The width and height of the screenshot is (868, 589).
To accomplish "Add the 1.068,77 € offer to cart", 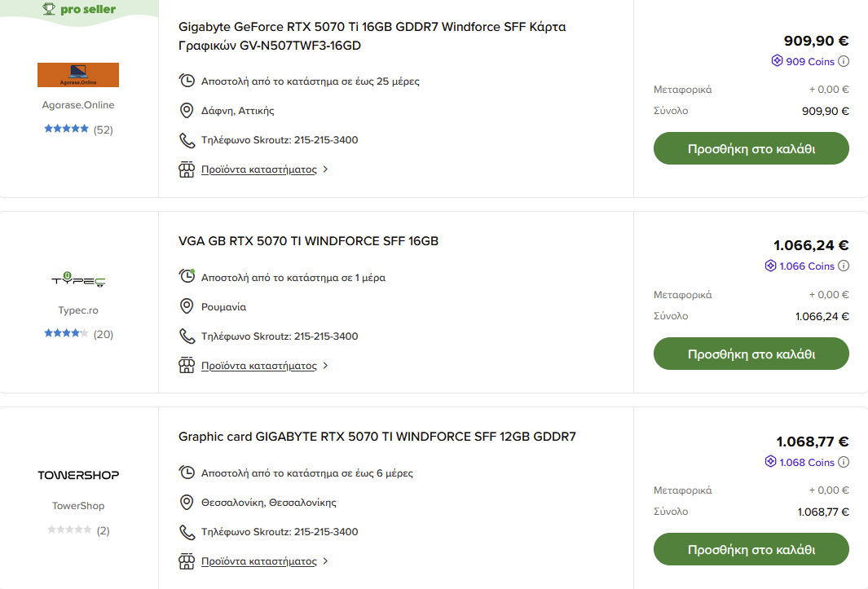I will [x=751, y=549].
